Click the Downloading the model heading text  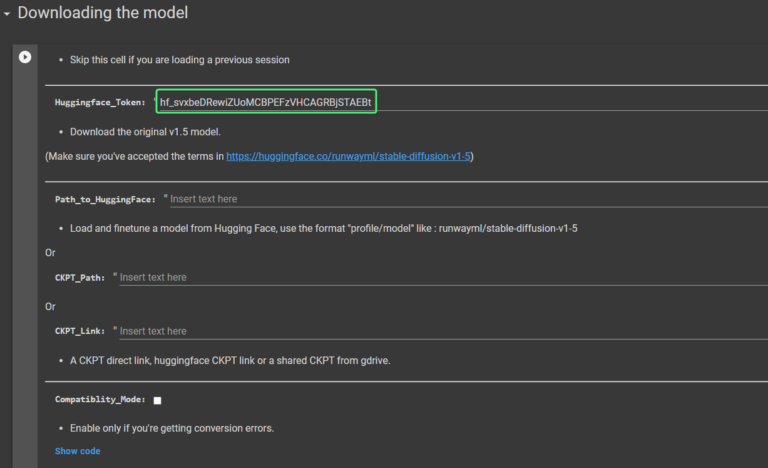pyautogui.click(x=102, y=14)
